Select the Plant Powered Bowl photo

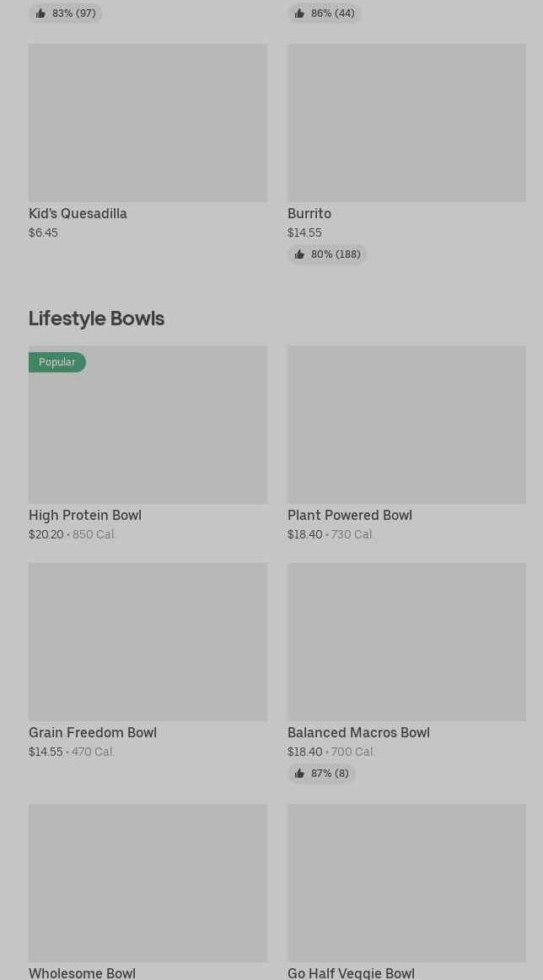click(x=406, y=425)
